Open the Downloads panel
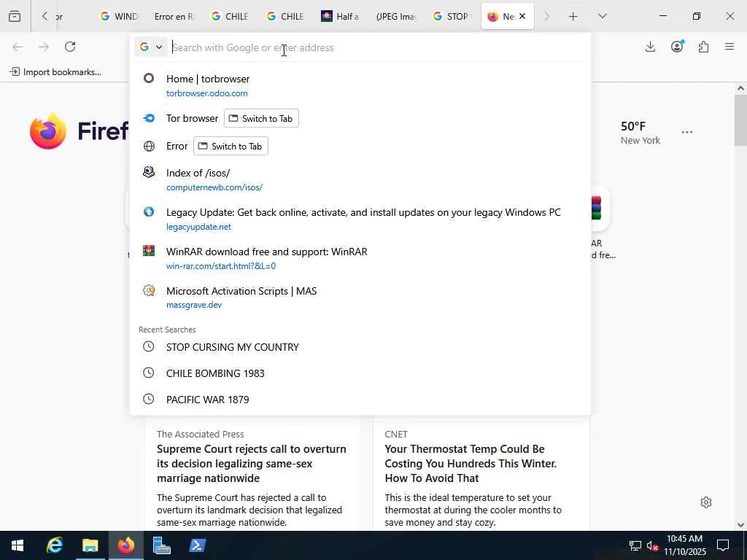This screenshot has height=560, width=747. pyautogui.click(x=650, y=47)
